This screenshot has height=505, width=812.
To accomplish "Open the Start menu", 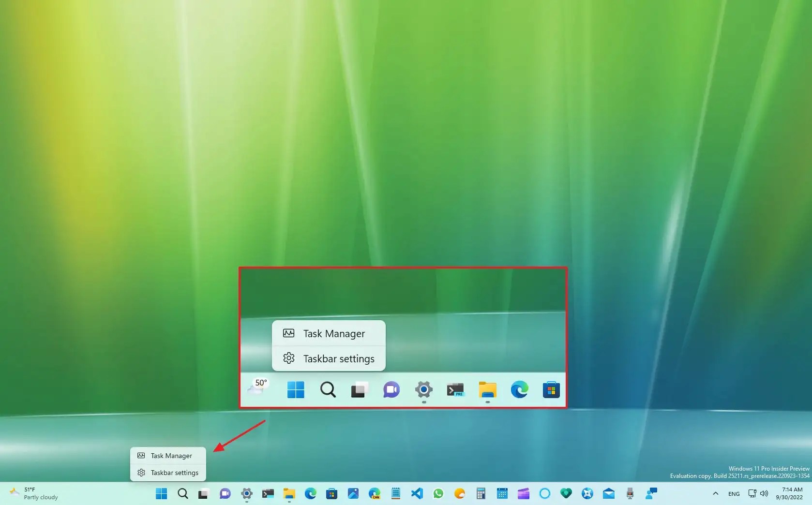I will pyautogui.click(x=161, y=494).
